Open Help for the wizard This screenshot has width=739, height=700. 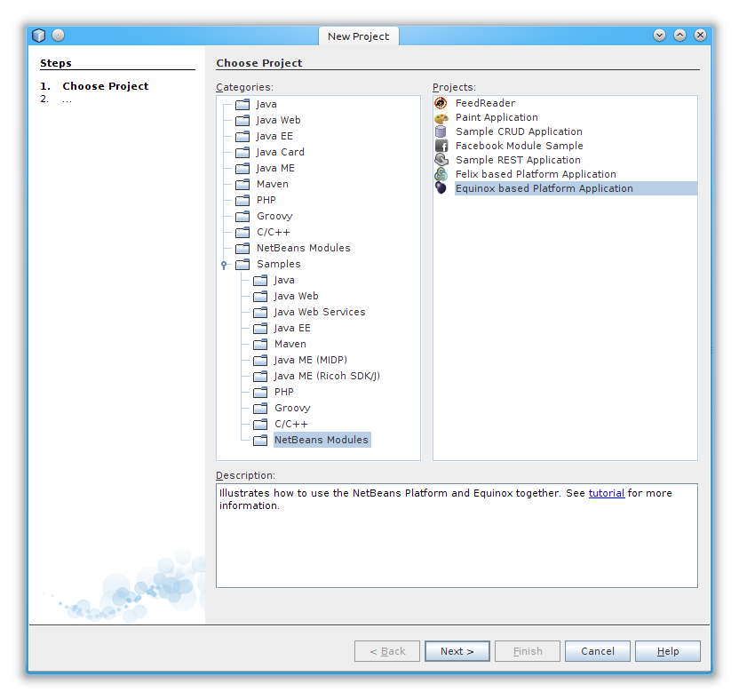(x=668, y=651)
